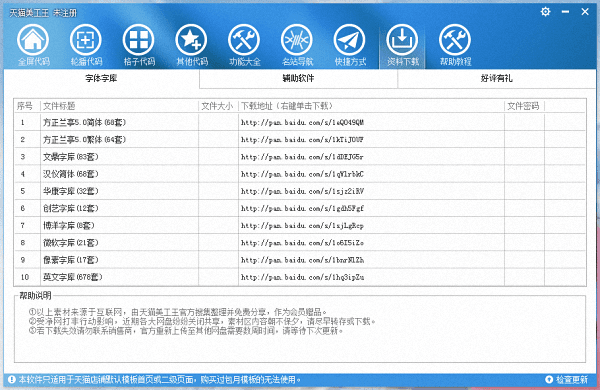Screen dimensions: 600x390
Task: Minimize the 天猫美工王 window
Action: click(565, 12)
